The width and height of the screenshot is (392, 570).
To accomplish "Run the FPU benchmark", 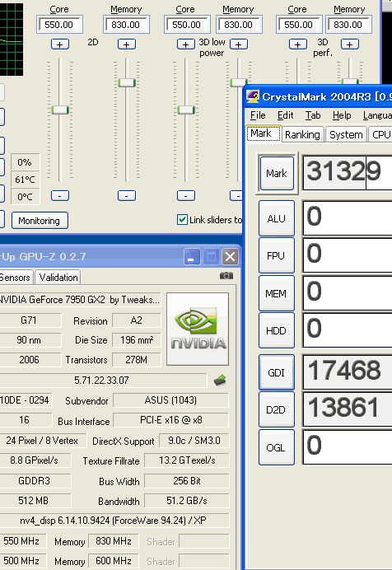I will (277, 255).
